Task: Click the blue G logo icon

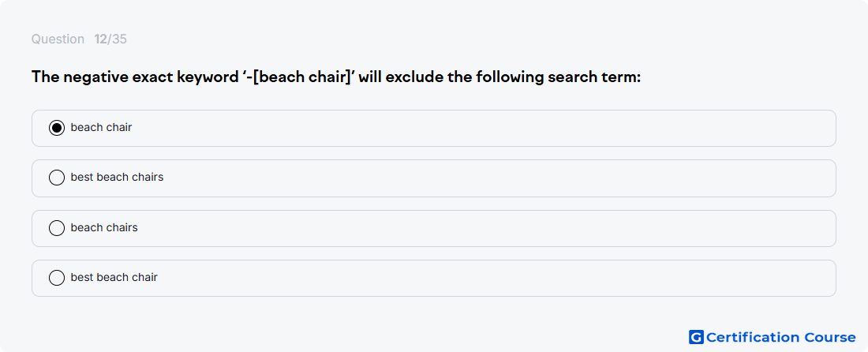Action: [x=695, y=337]
